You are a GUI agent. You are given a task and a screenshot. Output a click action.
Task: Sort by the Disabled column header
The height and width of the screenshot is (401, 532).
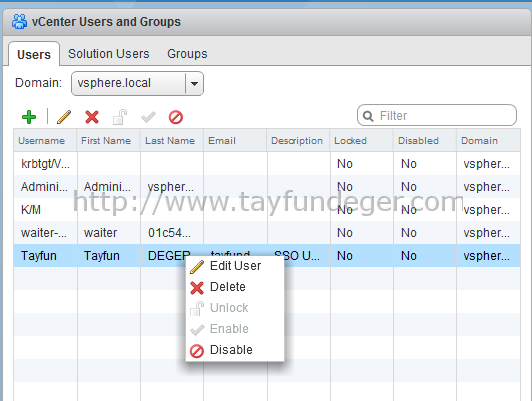(x=425, y=140)
